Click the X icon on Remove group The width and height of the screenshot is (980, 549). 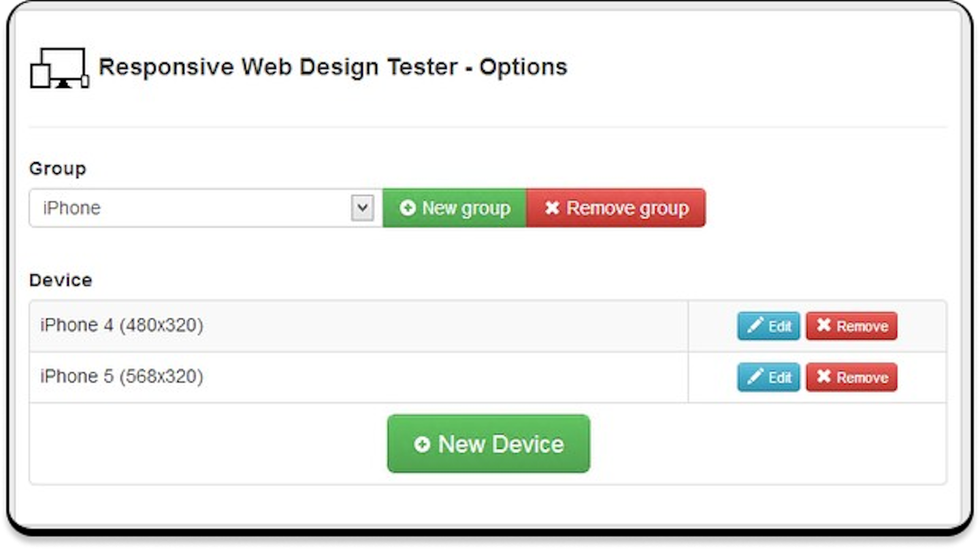point(552,208)
